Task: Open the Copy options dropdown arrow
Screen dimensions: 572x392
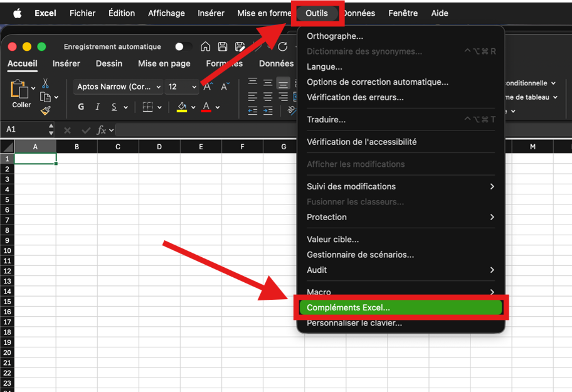Action: [56, 97]
